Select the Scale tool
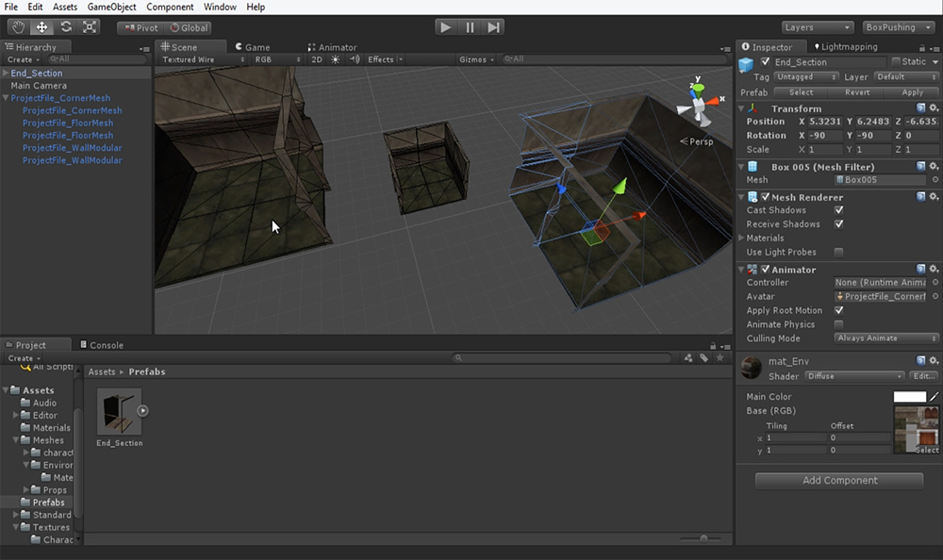The height and width of the screenshot is (560, 943). (x=89, y=26)
